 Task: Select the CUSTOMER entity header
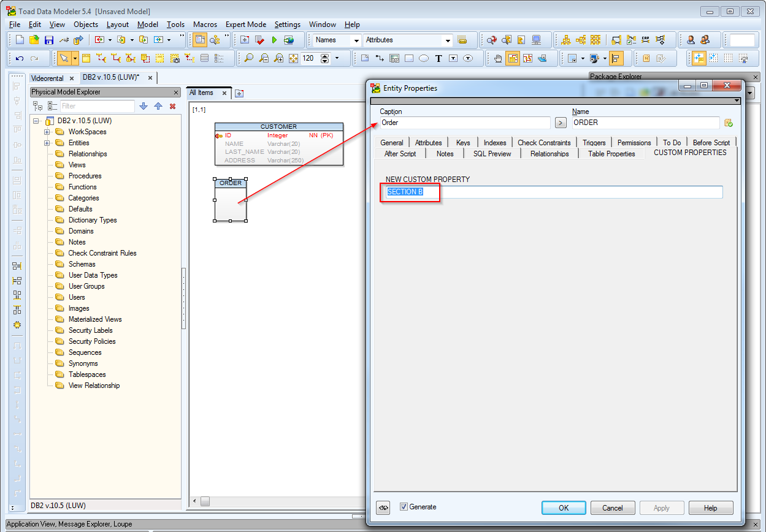[x=279, y=127]
